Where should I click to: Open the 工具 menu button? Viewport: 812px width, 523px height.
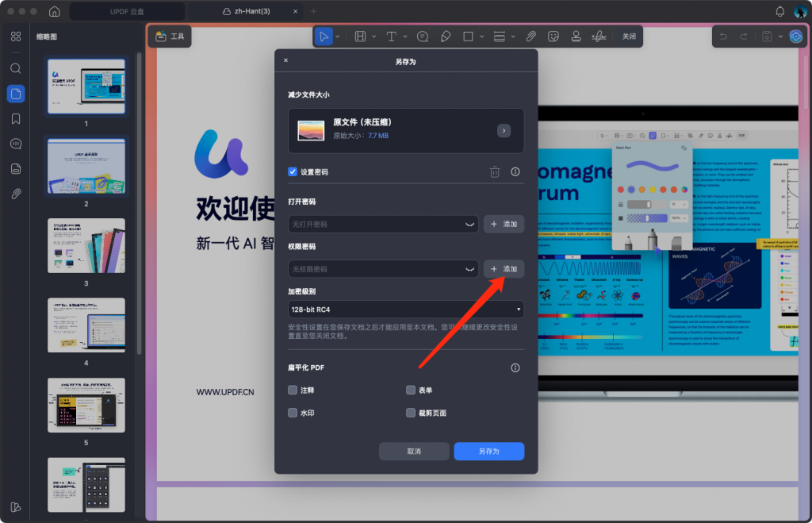point(170,37)
